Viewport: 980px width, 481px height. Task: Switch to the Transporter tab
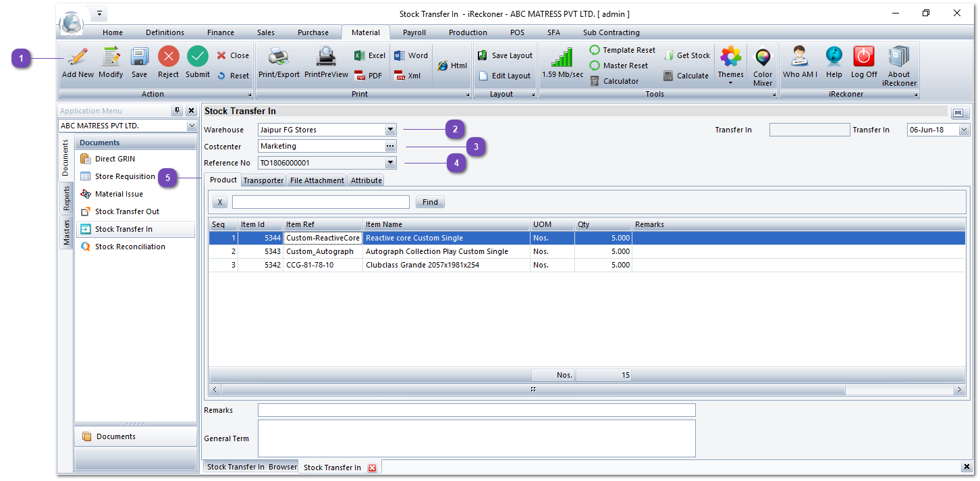coord(263,180)
